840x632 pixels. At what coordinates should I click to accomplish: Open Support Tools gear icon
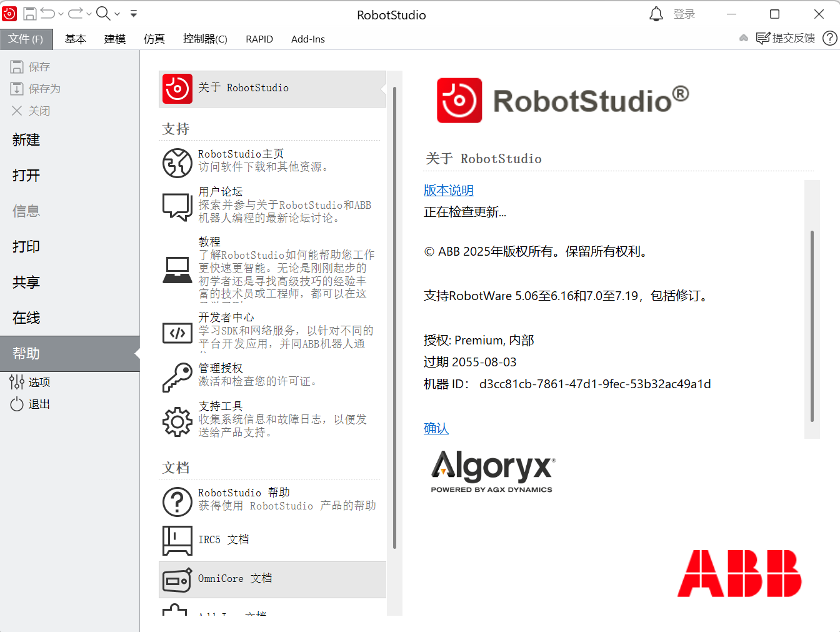tap(177, 422)
